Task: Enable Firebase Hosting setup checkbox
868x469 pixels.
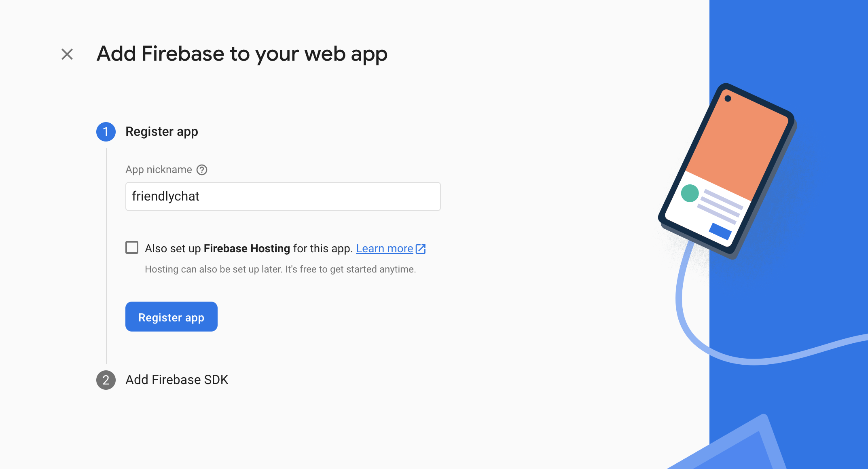Action: pos(132,248)
